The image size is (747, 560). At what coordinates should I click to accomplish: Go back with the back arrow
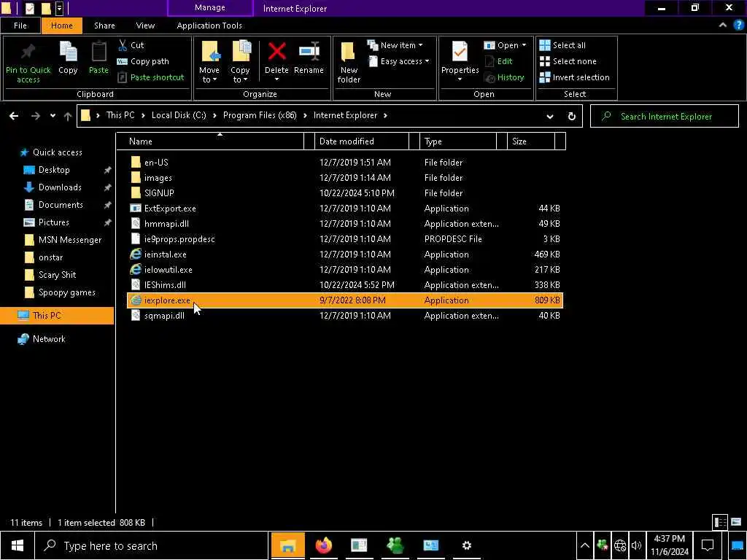point(14,116)
